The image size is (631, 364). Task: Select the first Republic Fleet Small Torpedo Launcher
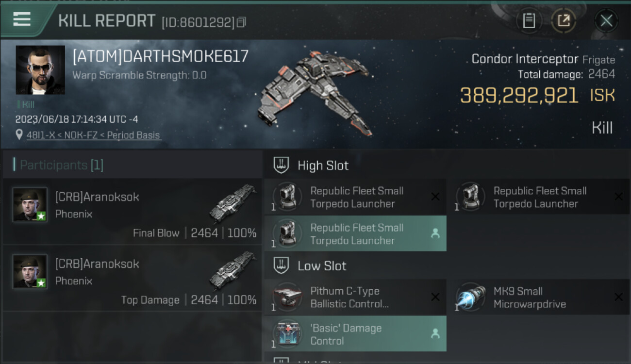coord(355,197)
